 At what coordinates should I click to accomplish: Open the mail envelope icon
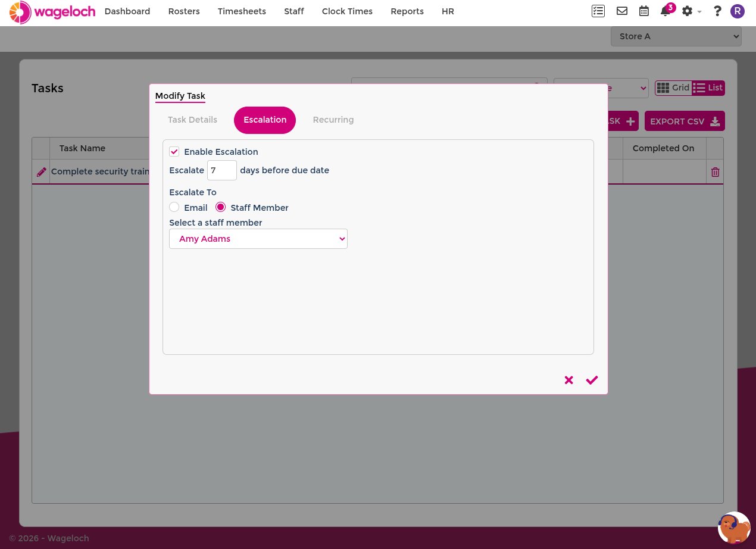(x=622, y=11)
